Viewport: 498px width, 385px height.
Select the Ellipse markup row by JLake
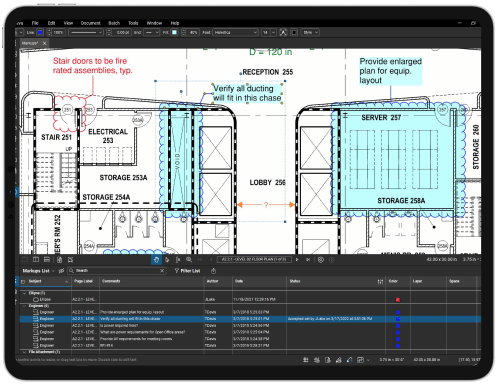coord(250,299)
